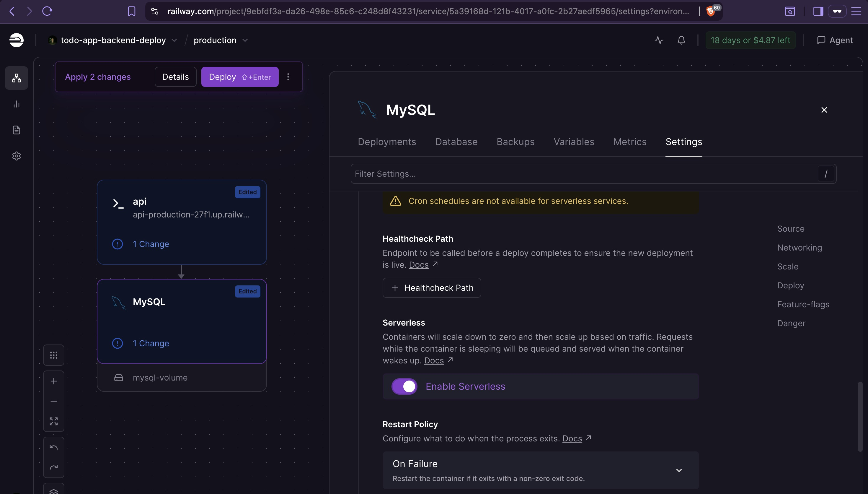
Task: Open the architecture canvas sidebar icon
Action: click(16, 78)
